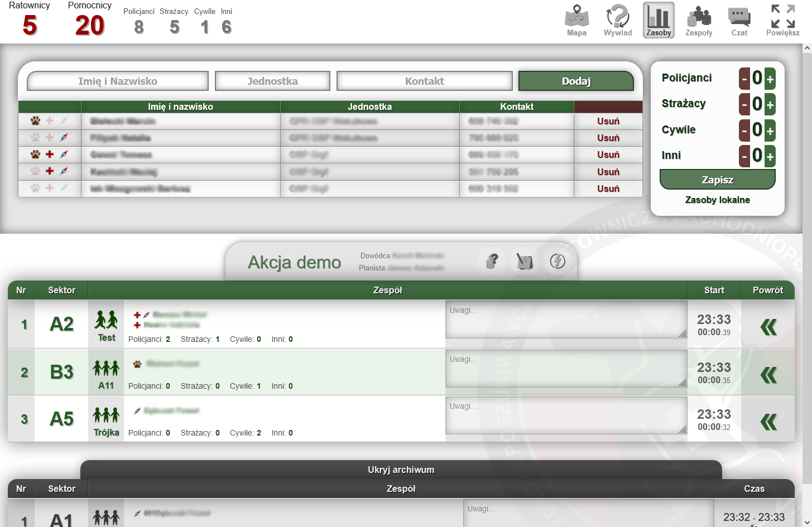The width and height of the screenshot is (812, 527).
Task: Click the person with question mark icon
Action: click(492, 261)
